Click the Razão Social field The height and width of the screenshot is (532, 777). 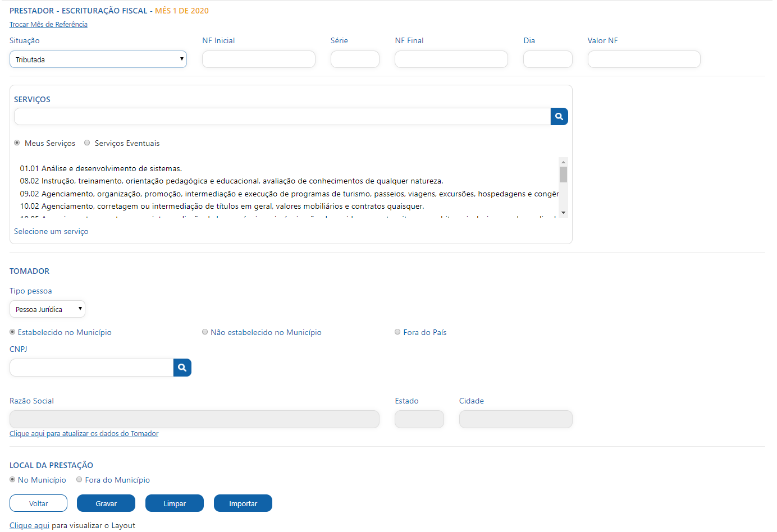tap(194, 419)
